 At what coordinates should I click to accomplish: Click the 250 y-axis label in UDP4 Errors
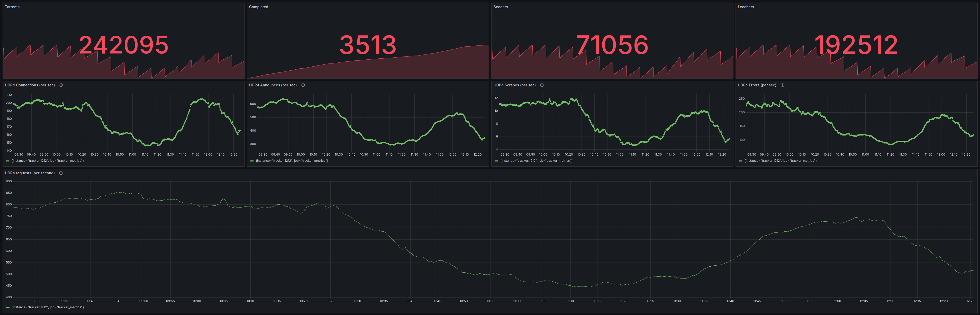742,98
